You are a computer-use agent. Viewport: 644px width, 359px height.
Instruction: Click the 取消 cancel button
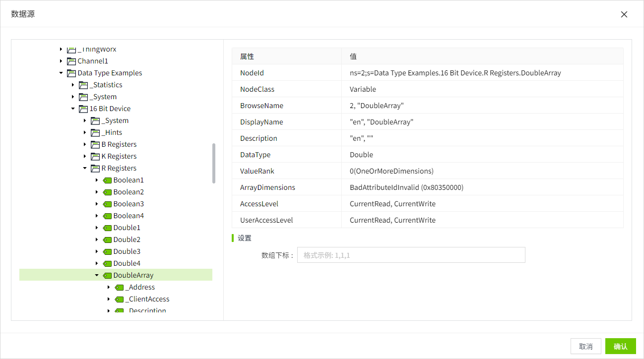pyautogui.click(x=586, y=346)
